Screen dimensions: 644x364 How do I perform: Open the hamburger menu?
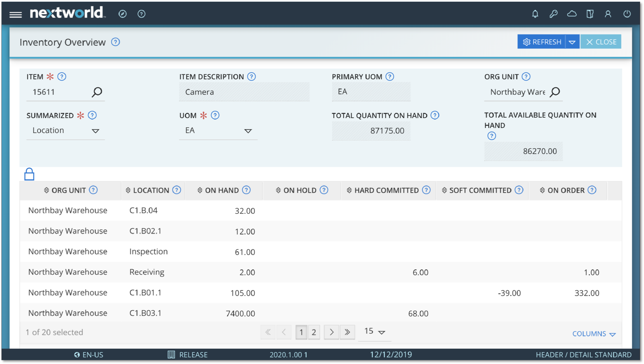click(16, 14)
